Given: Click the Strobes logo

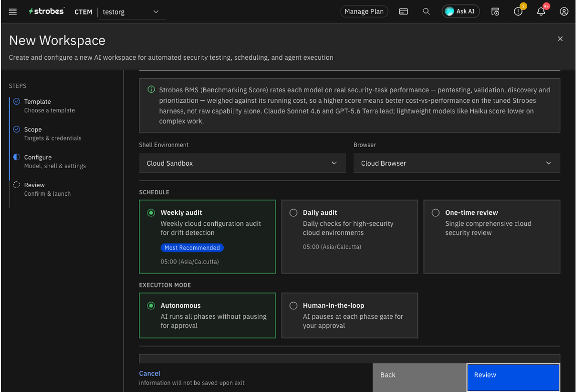Looking at the screenshot, I should [46, 12].
